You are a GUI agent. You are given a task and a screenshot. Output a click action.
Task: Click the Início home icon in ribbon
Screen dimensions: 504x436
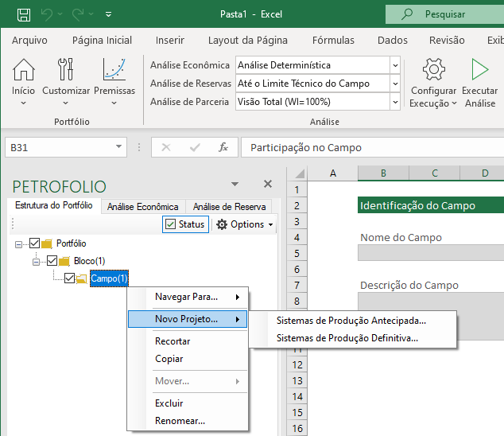click(x=23, y=71)
